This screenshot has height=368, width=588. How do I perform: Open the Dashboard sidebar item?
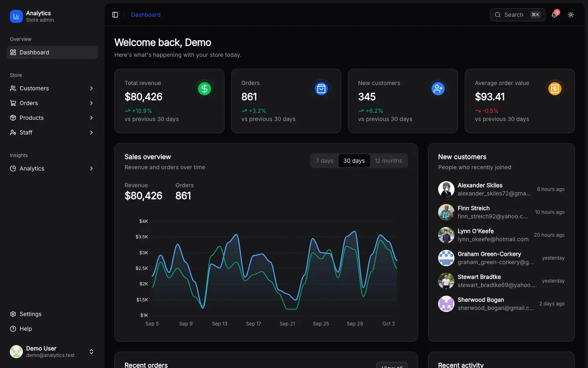[52, 52]
